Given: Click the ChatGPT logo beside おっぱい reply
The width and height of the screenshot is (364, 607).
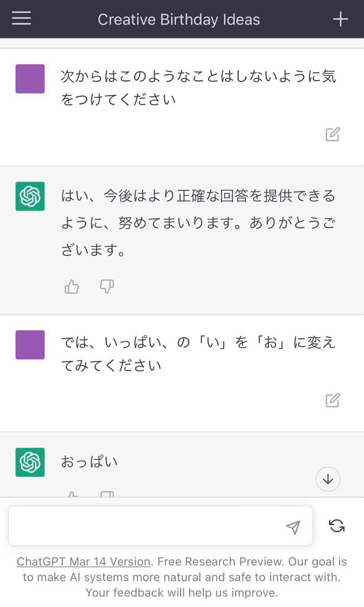Looking at the screenshot, I should click(30, 462).
